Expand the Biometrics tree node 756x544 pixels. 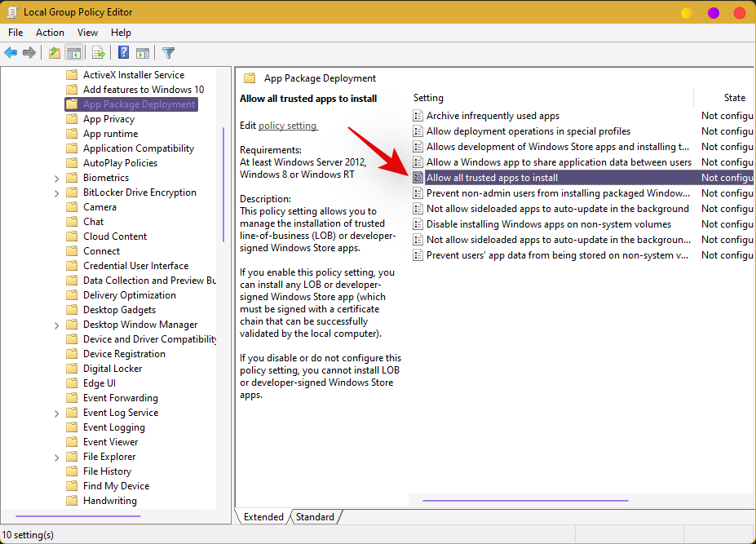[56, 178]
